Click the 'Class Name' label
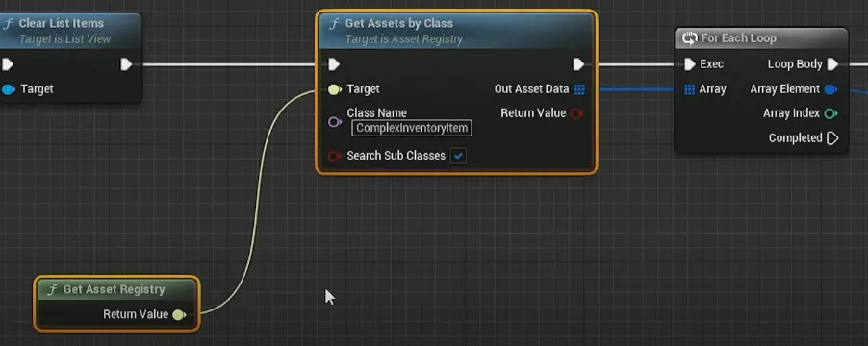 coord(376,112)
